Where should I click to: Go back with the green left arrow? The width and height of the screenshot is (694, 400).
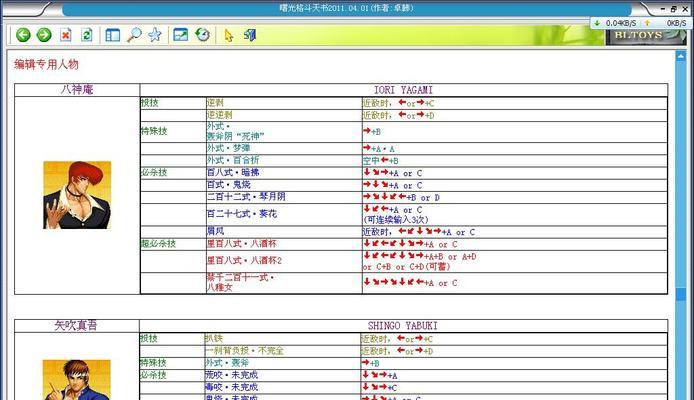[23, 35]
